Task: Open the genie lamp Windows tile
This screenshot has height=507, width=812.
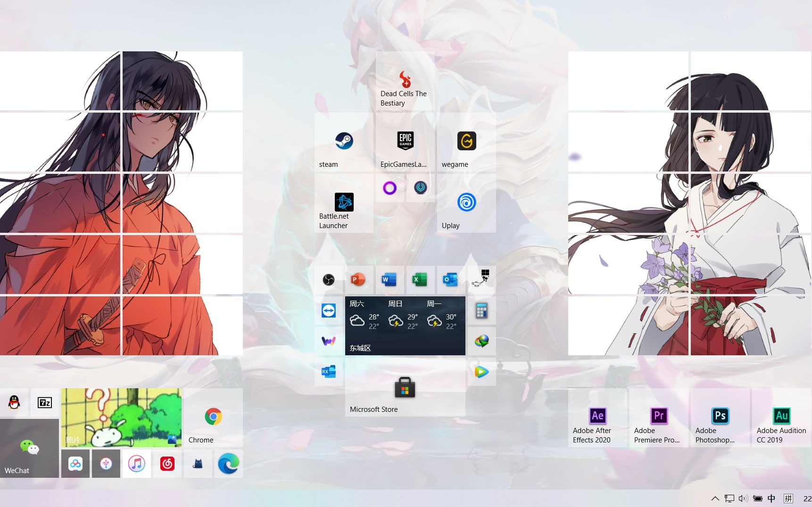Action: [x=482, y=280]
